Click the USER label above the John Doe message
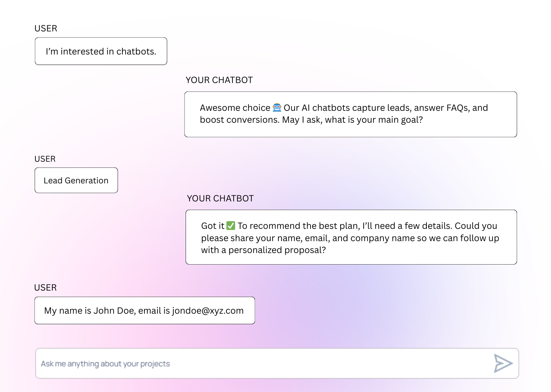551x392 pixels. point(45,288)
